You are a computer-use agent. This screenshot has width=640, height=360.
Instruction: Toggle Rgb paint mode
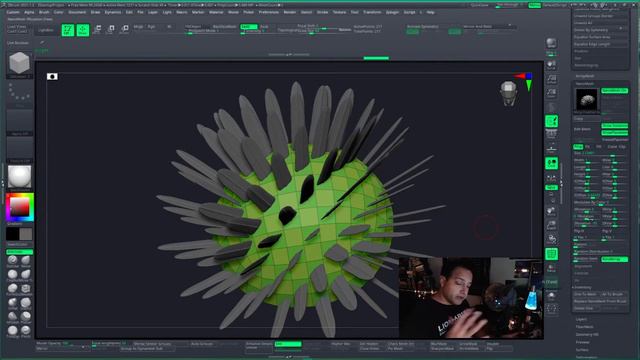[x=151, y=27]
